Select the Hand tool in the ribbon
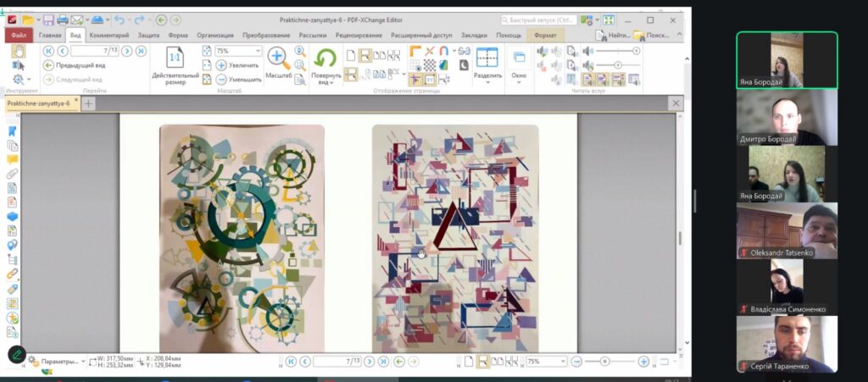Image resolution: width=868 pixels, height=382 pixels. tap(19, 52)
